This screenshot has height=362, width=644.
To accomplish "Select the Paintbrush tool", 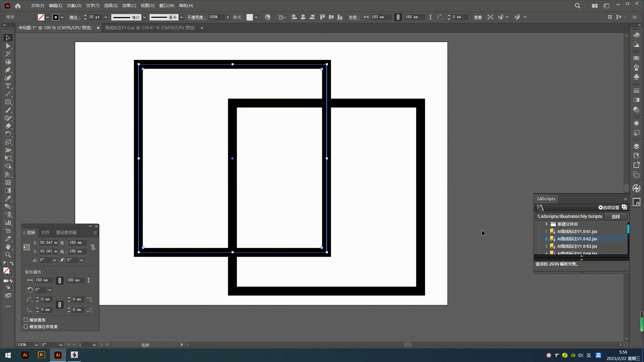I will pyautogui.click(x=8, y=110).
